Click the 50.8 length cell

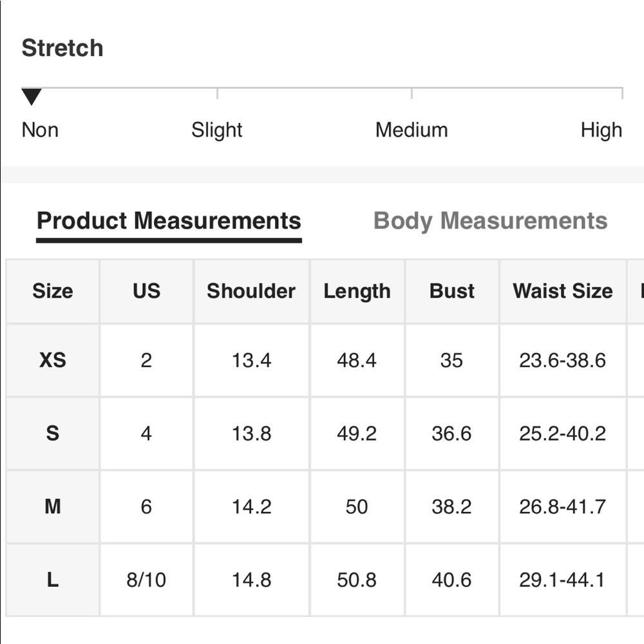[x=357, y=580]
